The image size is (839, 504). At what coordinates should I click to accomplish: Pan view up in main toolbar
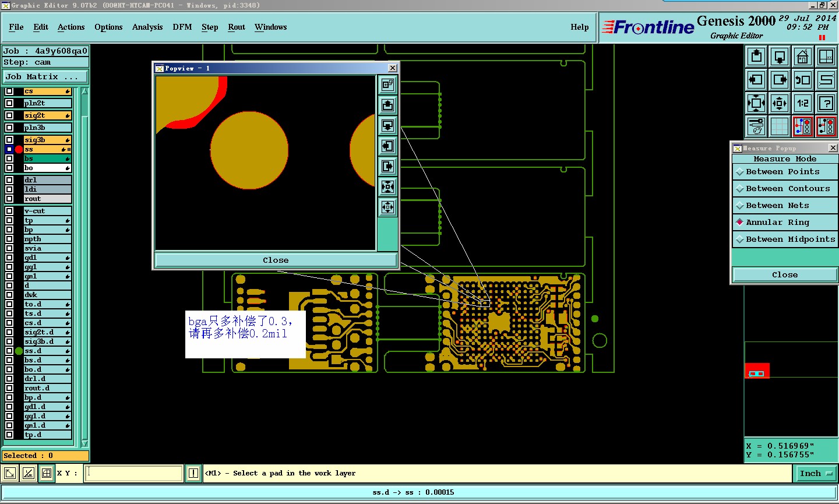tap(756, 57)
